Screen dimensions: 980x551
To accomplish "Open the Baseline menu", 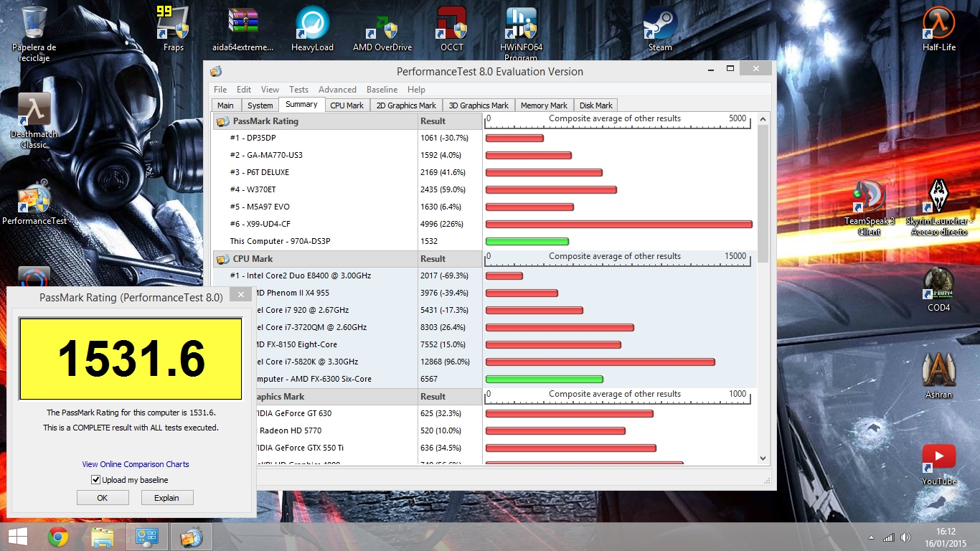I will [x=382, y=90].
